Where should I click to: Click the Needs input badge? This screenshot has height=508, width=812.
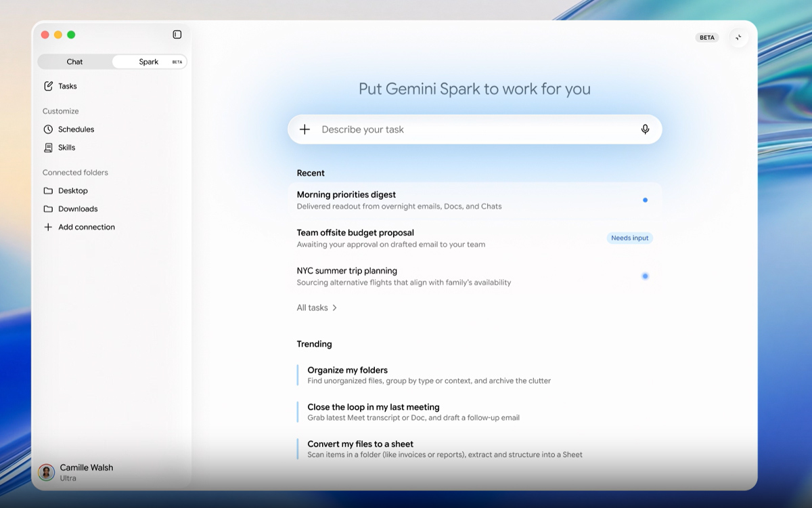click(630, 238)
